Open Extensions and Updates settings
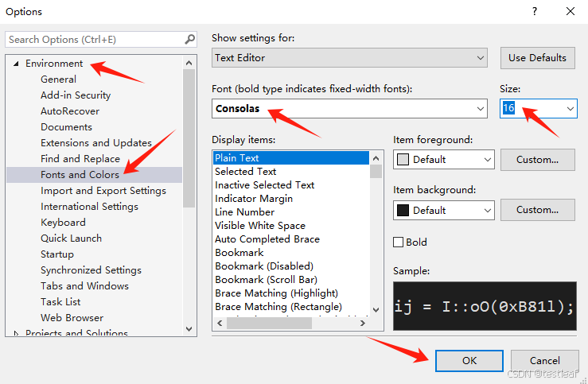 (96, 143)
